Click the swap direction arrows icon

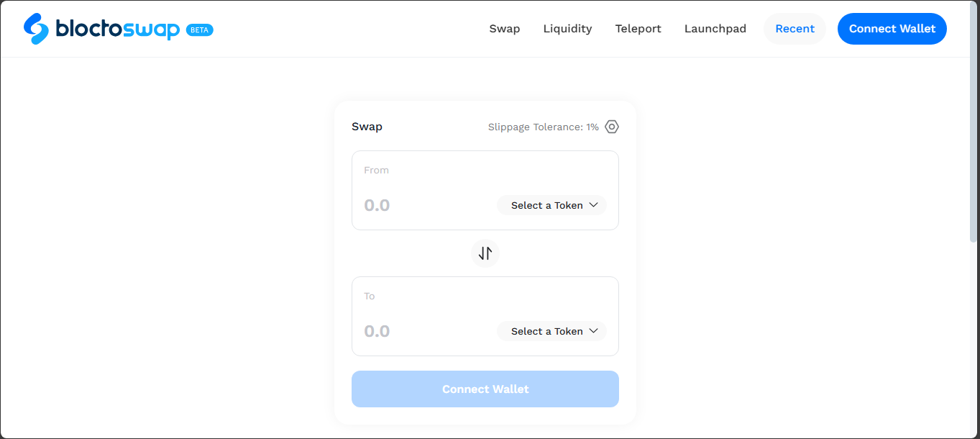pyautogui.click(x=485, y=253)
